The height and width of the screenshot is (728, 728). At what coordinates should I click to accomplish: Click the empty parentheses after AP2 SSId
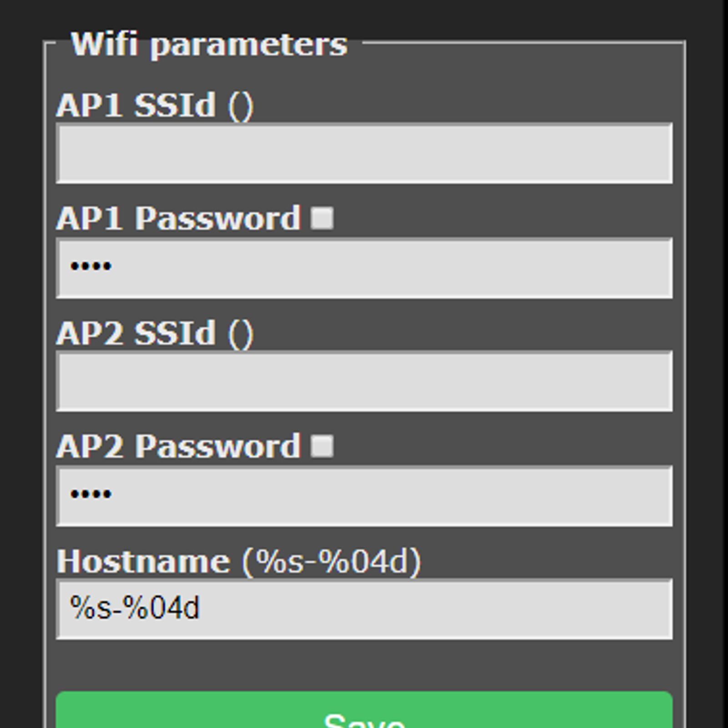click(241, 334)
